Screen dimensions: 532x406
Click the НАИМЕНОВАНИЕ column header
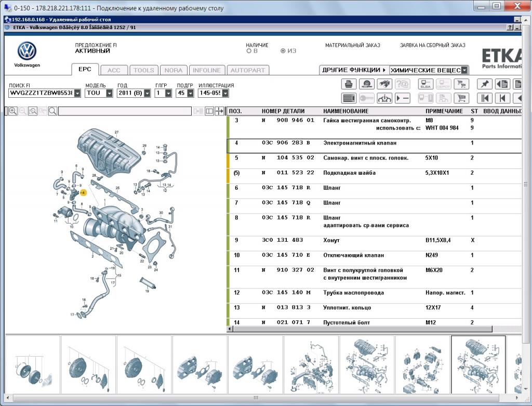click(345, 111)
